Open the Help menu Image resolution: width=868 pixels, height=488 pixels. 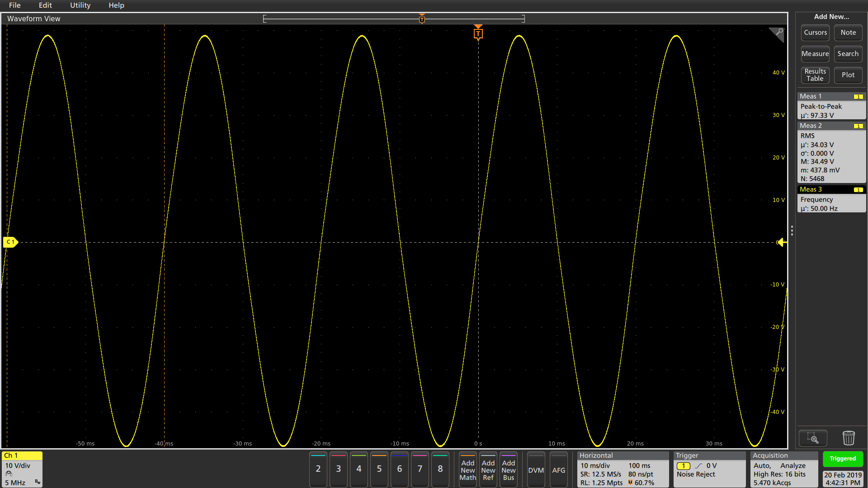116,5
